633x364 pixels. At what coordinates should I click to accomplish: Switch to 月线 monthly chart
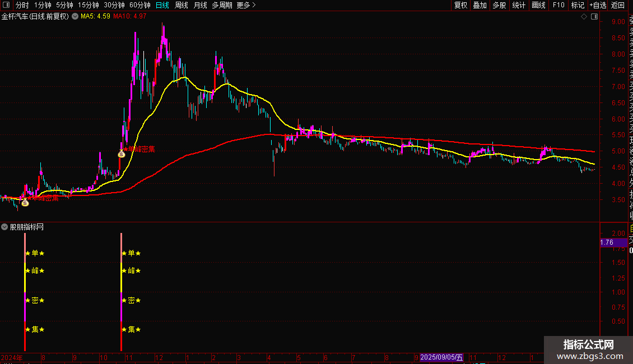[x=200, y=5]
